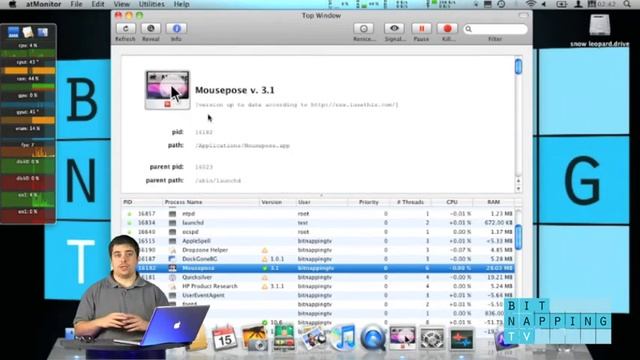Open iCal calendar in the Dock

coord(224,338)
